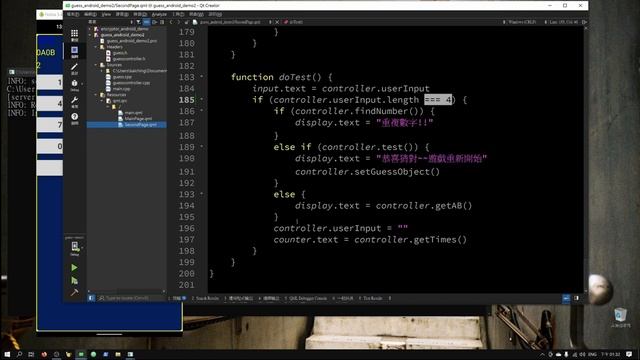Open Windows taskbar search

tap(19, 354)
